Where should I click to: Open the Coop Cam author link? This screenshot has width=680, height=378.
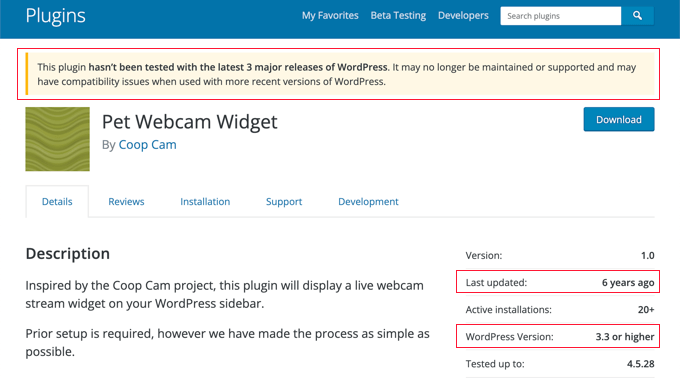point(147,145)
